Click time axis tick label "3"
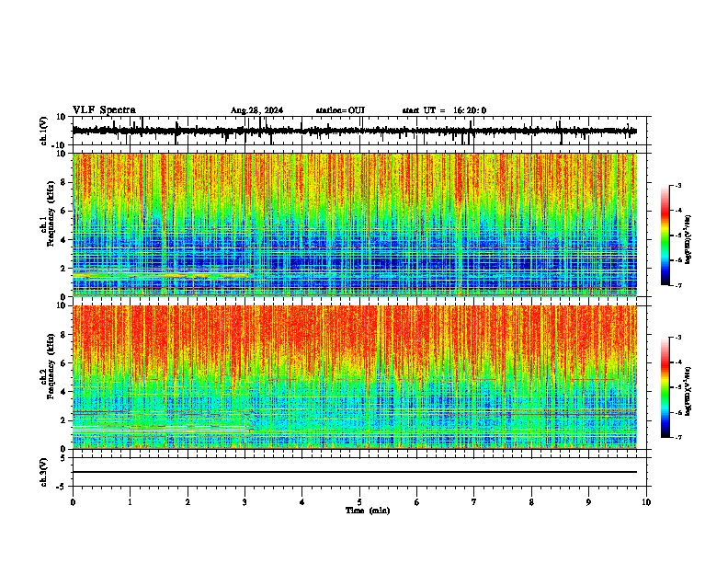Screen dimensions: 728x563 [x=245, y=502]
